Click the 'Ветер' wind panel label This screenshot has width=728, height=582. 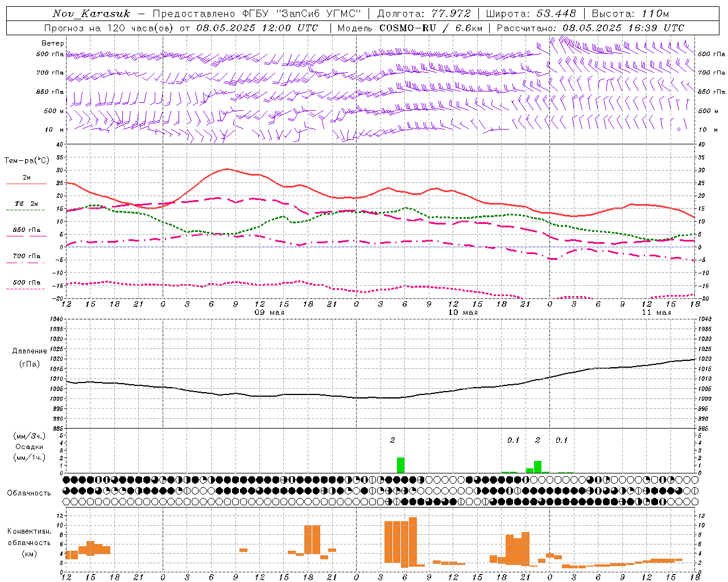[x=53, y=43]
